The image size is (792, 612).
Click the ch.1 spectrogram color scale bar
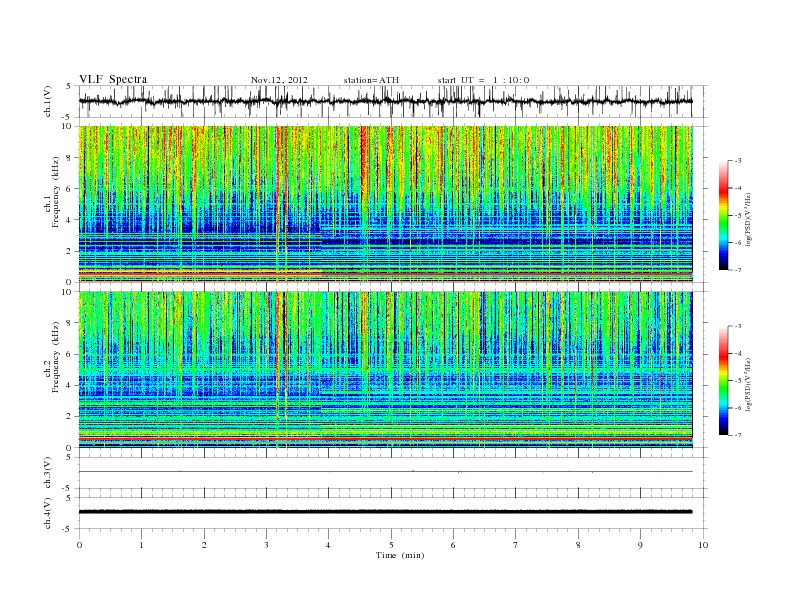pos(723,216)
